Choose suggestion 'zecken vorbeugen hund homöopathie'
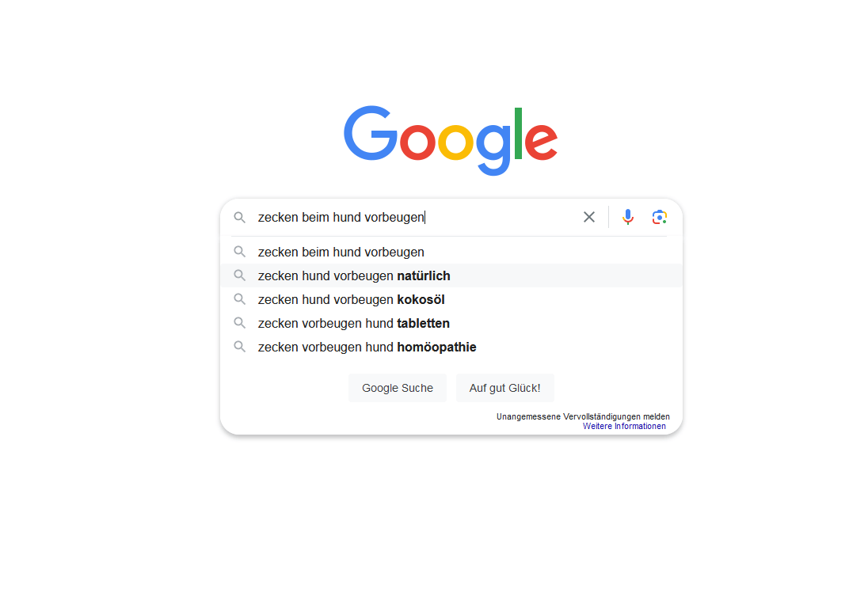Viewport: 868px width, 604px height. click(367, 347)
